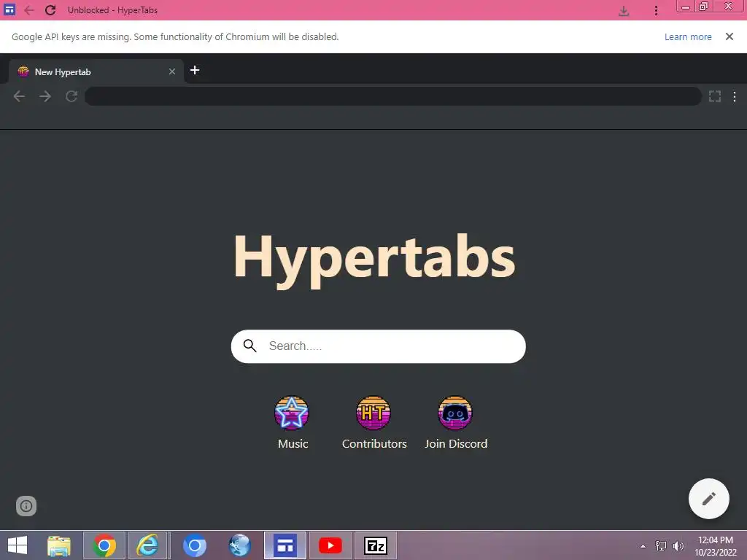Go forward in the Hypertabs inner browser
The height and width of the screenshot is (560, 747).
tap(45, 97)
